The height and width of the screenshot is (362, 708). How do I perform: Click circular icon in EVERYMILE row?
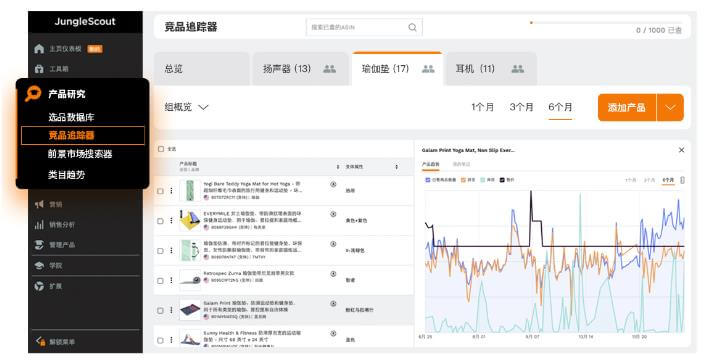pyautogui.click(x=333, y=214)
